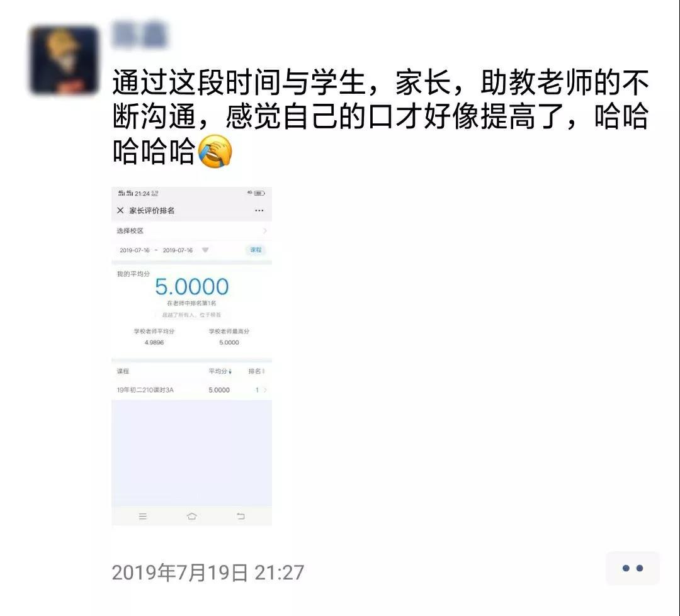Tap the 家长评价排名 page title
This screenshot has width=680, height=616.
152,210
